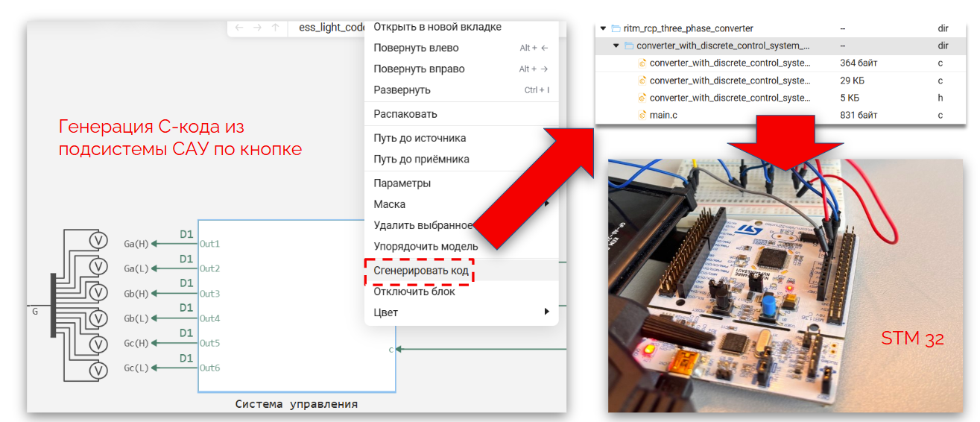Collapse the ritm_rcp_three_phase_converter folder
The image size is (980, 422).
point(603,28)
